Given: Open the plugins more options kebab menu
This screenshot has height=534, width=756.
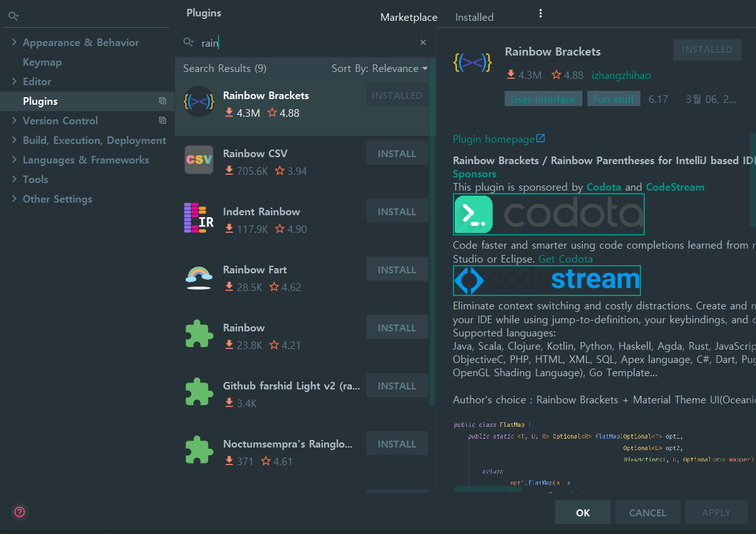Looking at the screenshot, I should (541, 13).
